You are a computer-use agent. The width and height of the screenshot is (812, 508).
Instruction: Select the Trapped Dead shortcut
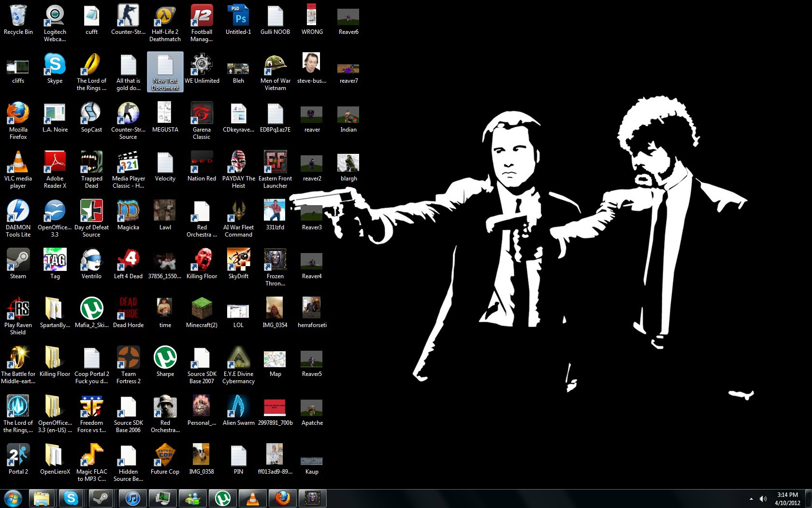click(91, 170)
